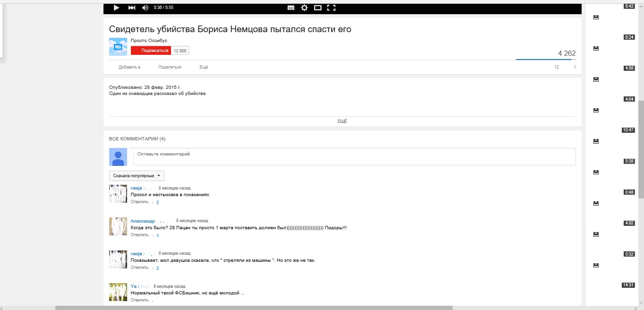The height and width of the screenshot is (310, 644).
Task: Open the Поделиться share tab
Action: click(170, 67)
